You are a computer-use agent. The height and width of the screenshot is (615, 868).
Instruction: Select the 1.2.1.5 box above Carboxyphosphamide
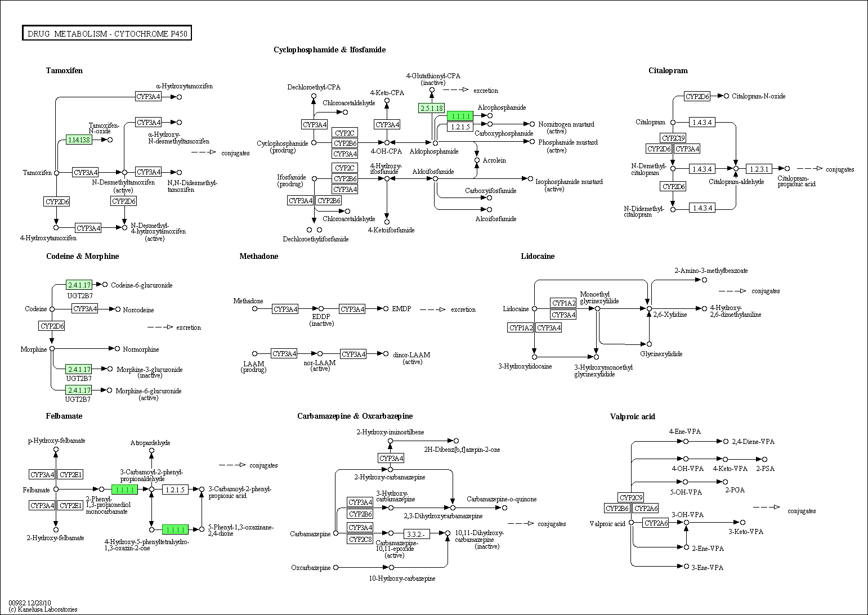coord(460,127)
